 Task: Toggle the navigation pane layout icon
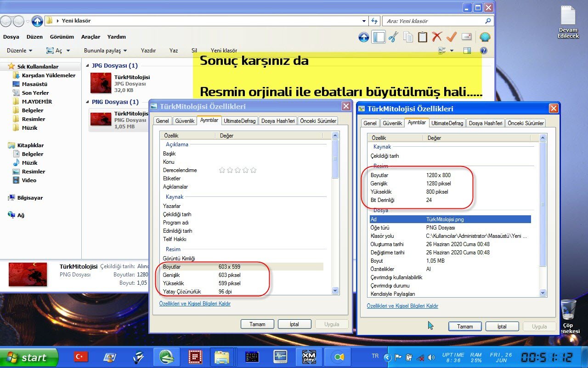point(379,37)
